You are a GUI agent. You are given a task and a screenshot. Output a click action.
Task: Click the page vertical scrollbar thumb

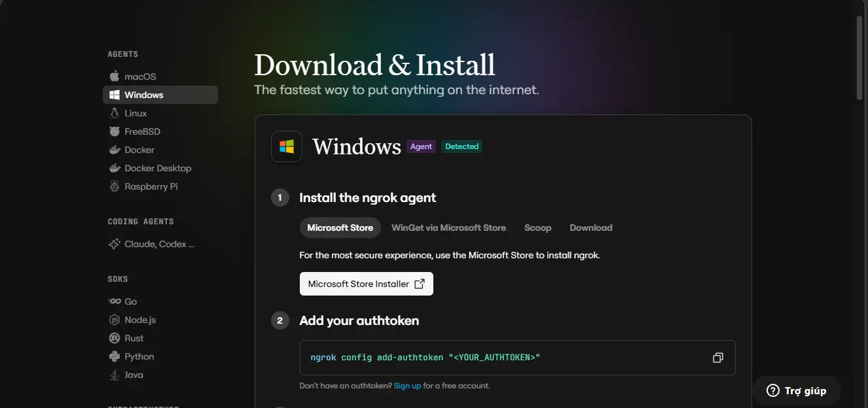click(860, 58)
